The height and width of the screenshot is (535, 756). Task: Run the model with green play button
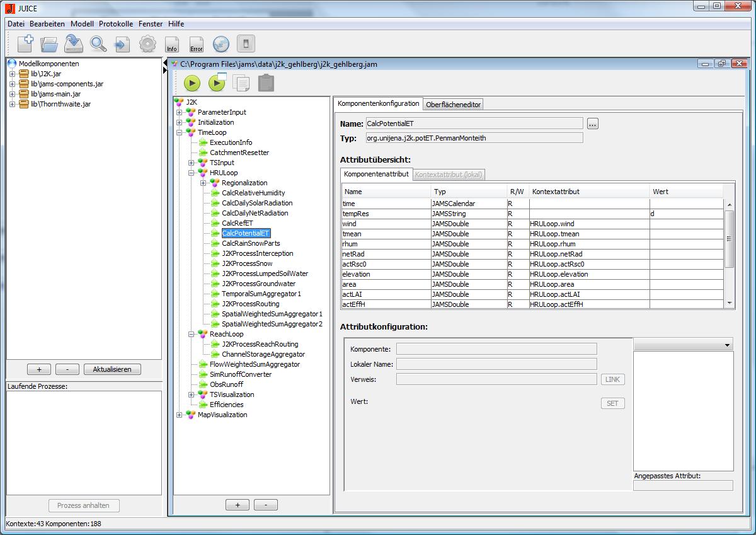pos(192,83)
